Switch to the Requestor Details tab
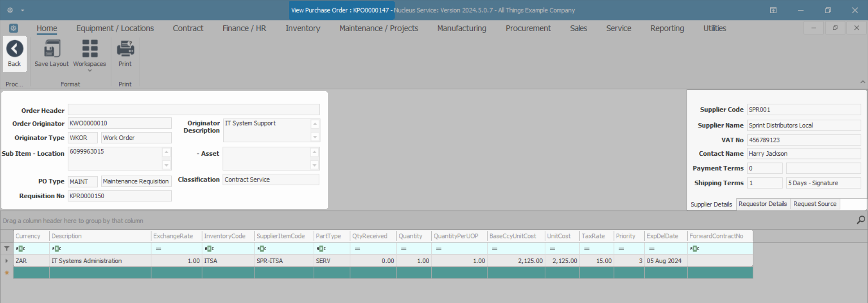This screenshot has height=303, width=868. pos(763,204)
